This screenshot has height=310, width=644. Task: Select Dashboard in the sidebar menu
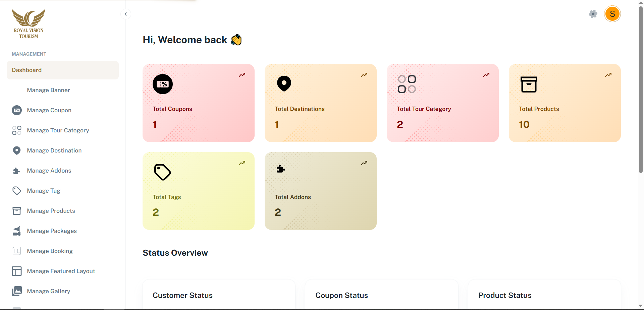(63, 70)
